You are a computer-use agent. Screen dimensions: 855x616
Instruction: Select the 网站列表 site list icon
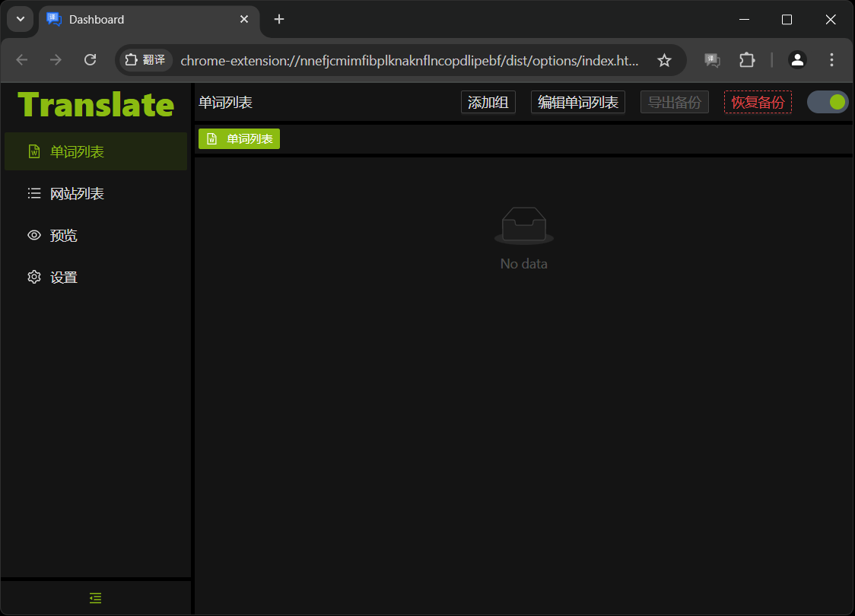point(34,193)
